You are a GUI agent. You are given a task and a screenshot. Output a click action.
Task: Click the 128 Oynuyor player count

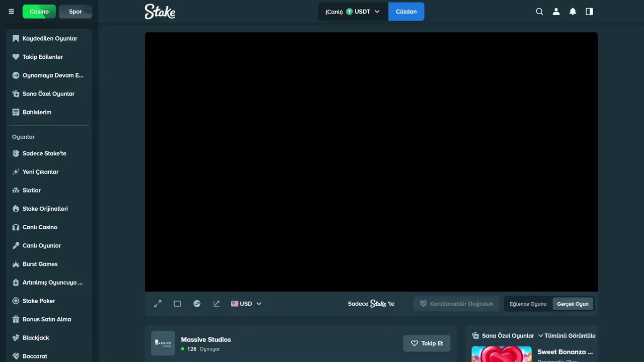point(200,349)
